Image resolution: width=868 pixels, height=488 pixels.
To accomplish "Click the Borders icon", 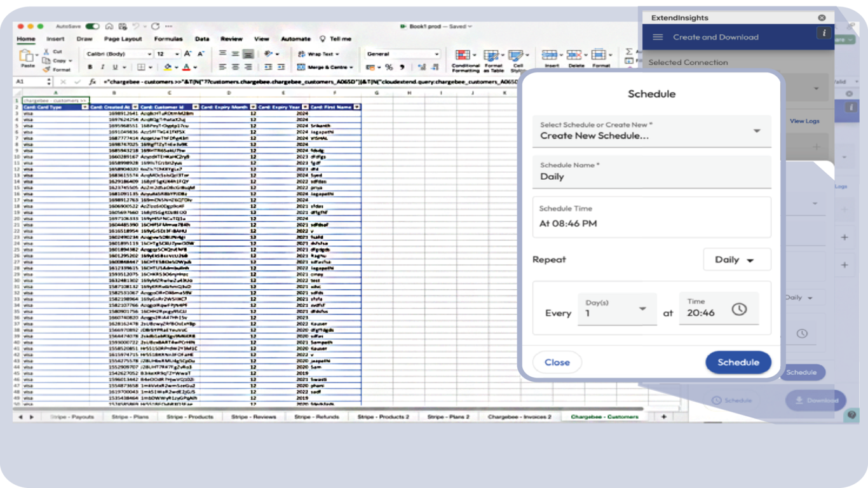I will 140,67.
